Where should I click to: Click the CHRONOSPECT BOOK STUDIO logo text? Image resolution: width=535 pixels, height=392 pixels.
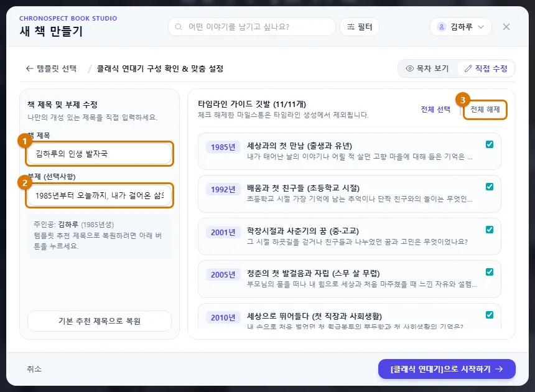coord(68,19)
